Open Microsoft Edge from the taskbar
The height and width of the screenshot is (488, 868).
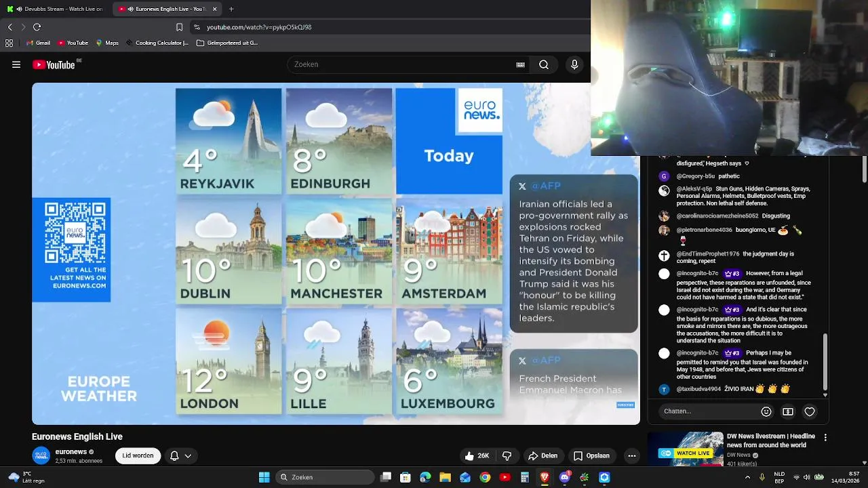425,477
